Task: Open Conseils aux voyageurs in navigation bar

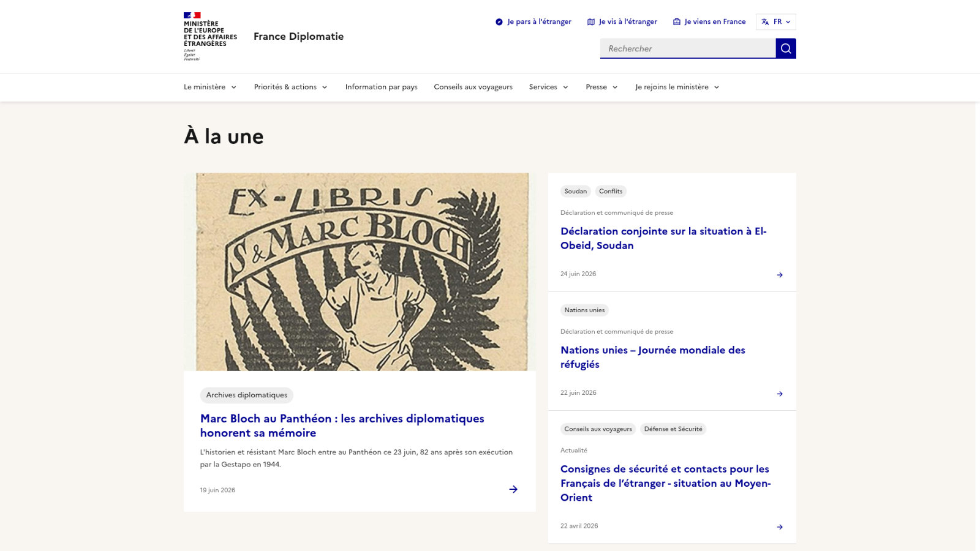Action: click(x=473, y=87)
